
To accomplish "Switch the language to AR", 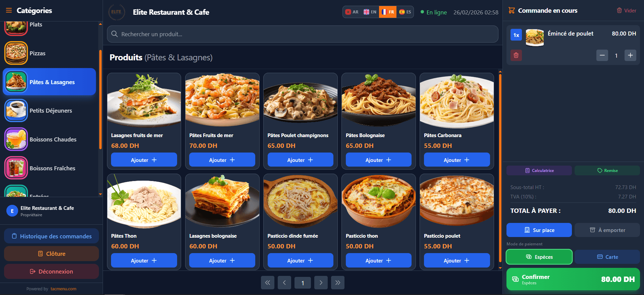I will 352,12.
